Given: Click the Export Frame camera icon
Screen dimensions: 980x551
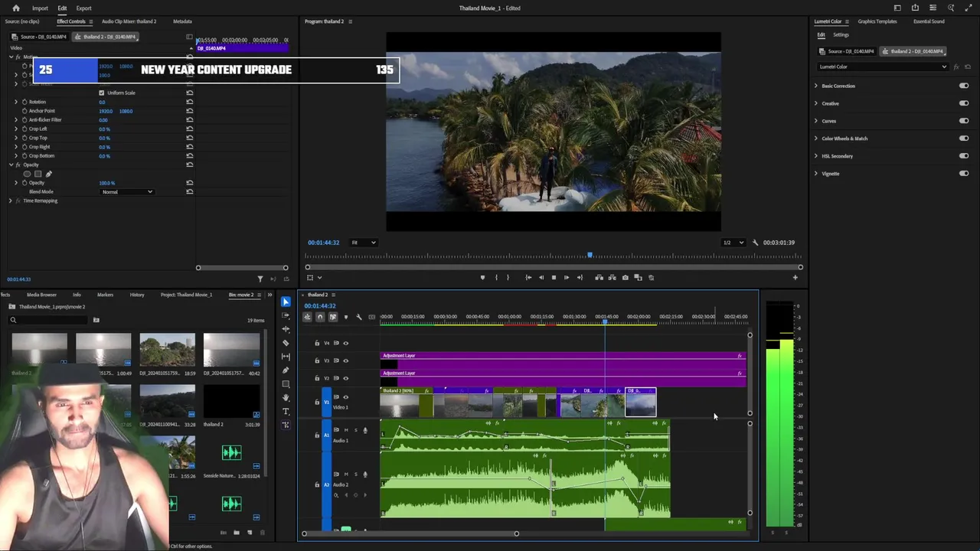Looking at the screenshot, I should 626,278.
